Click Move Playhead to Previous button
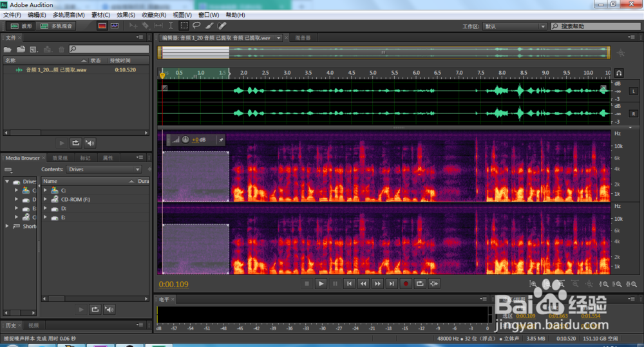Image resolution: width=644 pixels, height=347 pixels. 349,283
